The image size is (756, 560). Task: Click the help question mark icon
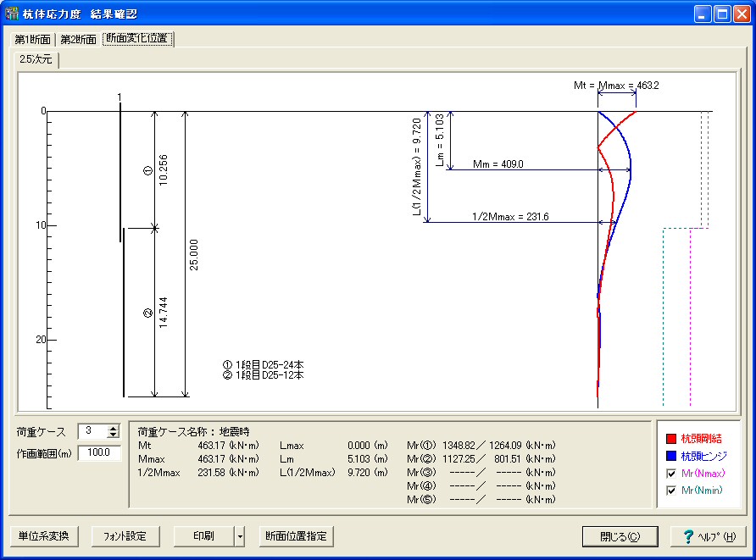point(688,536)
